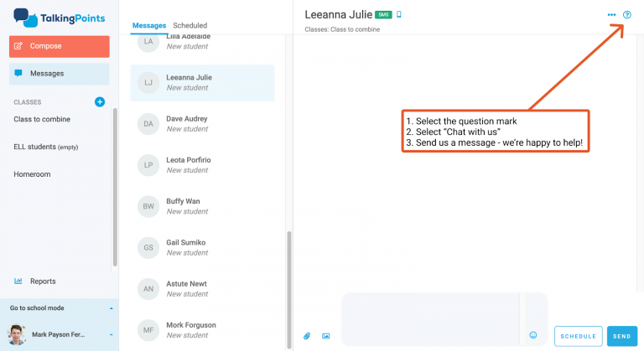The width and height of the screenshot is (644, 351).
Task: Click LJ avatar for Leeanna Julie
Action: [148, 83]
